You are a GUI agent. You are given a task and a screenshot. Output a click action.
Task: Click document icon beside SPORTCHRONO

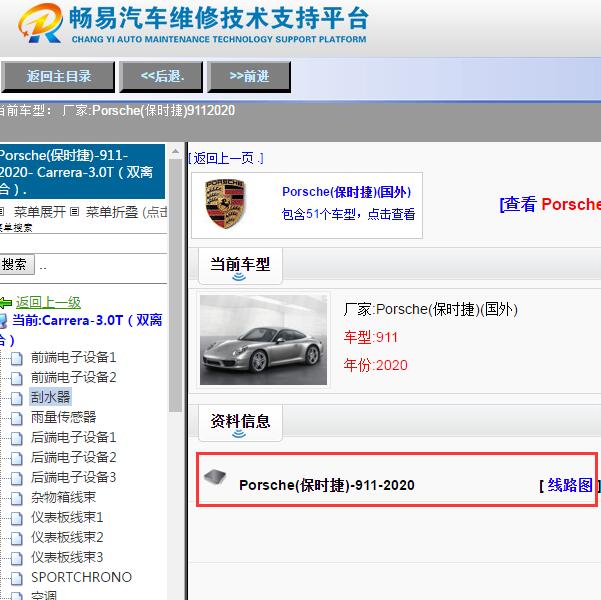pyautogui.click(x=16, y=578)
